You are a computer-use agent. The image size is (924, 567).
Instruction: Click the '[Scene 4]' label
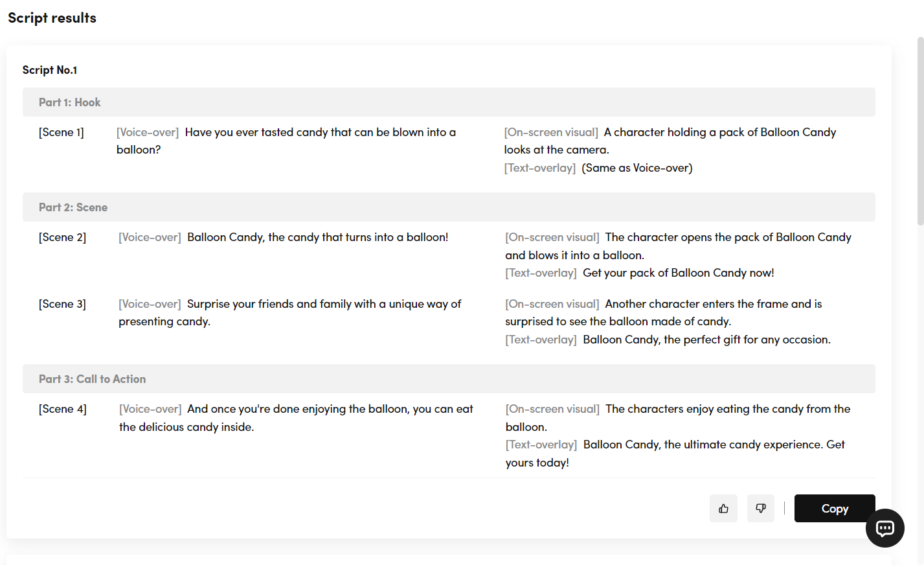coord(63,409)
